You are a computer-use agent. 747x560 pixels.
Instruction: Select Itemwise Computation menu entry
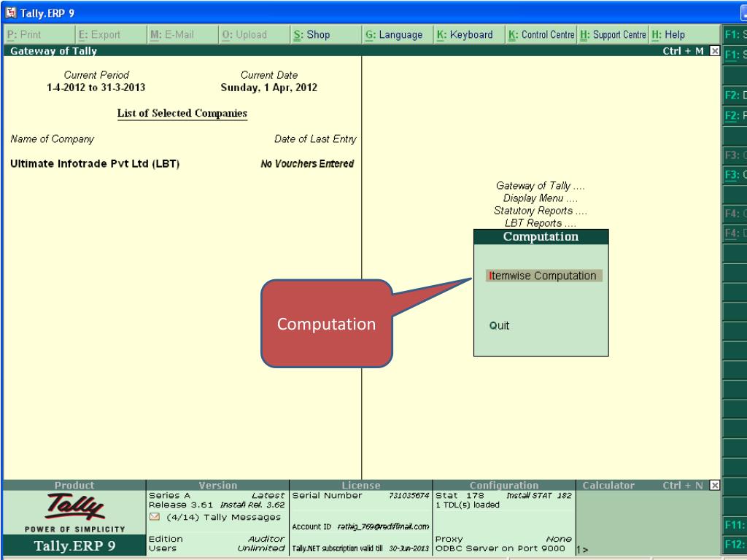point(543,276)
